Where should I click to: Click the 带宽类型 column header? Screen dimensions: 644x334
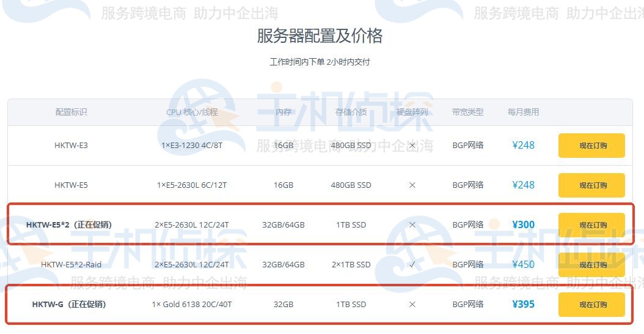467,112
